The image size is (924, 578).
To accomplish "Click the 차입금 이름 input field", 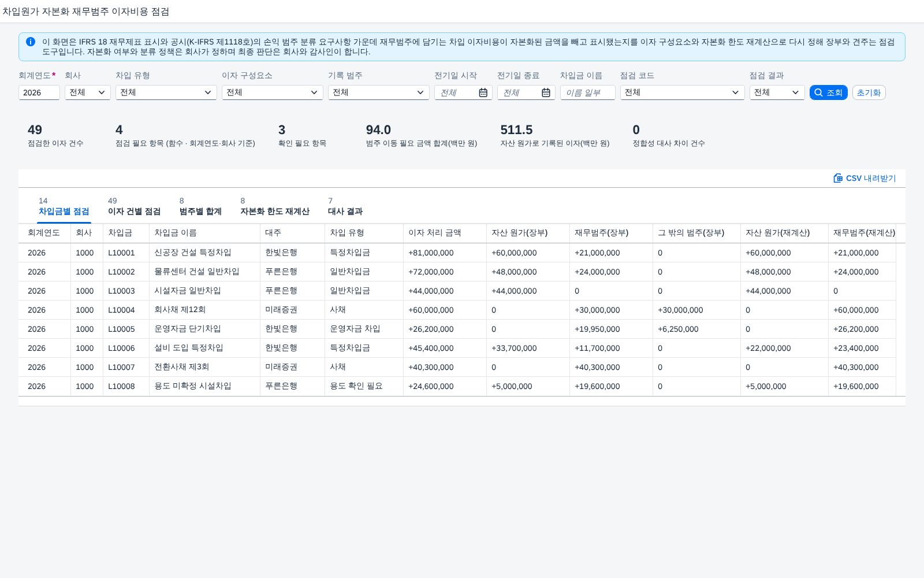I will (x=588, y=92).
